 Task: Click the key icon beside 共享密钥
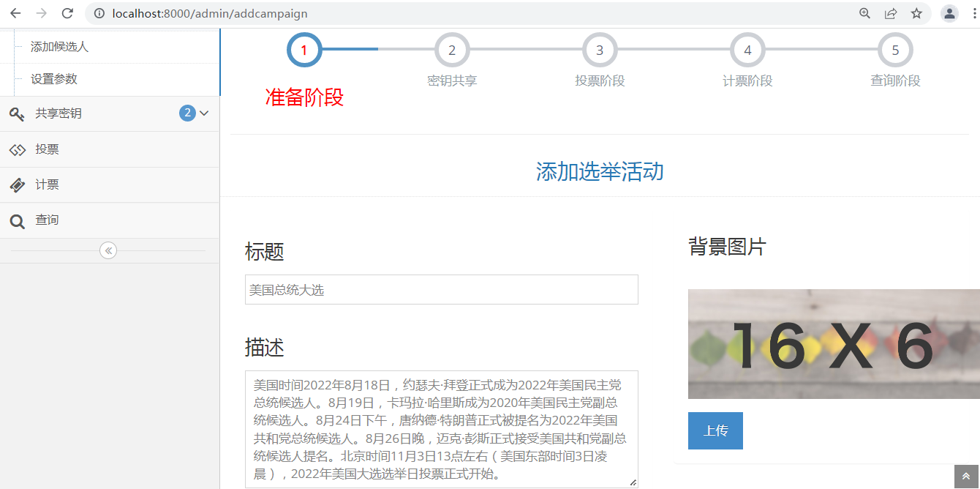pyautogui.click(x=17, y=113)
